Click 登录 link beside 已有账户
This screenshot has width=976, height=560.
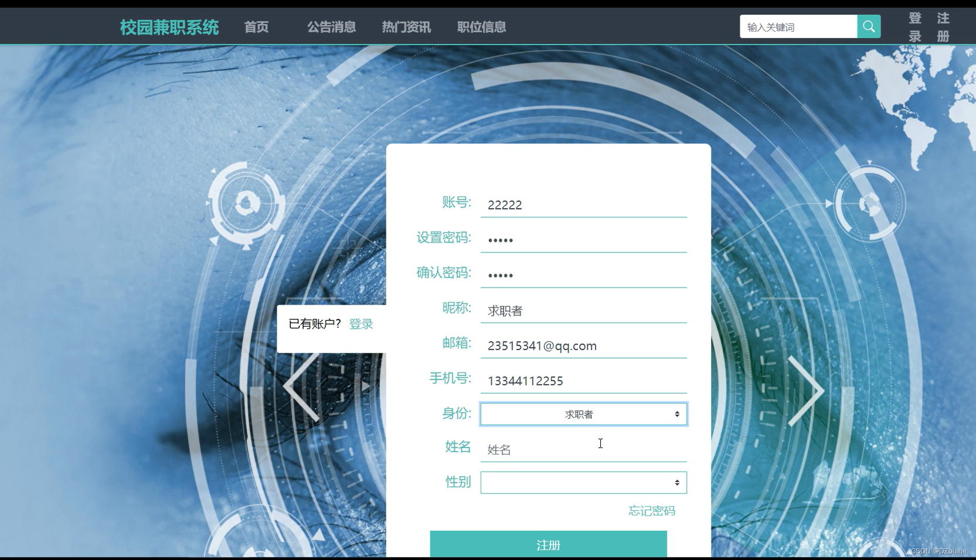(361, 324)
